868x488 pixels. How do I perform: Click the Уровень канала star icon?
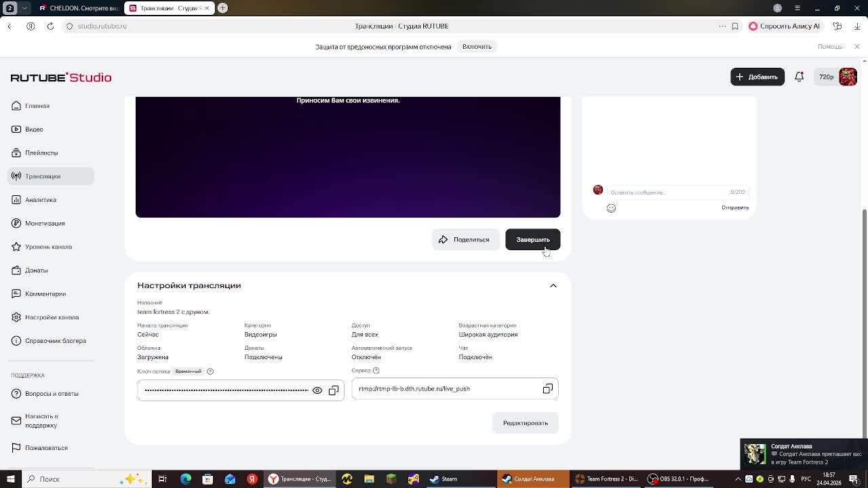(16, 247)
